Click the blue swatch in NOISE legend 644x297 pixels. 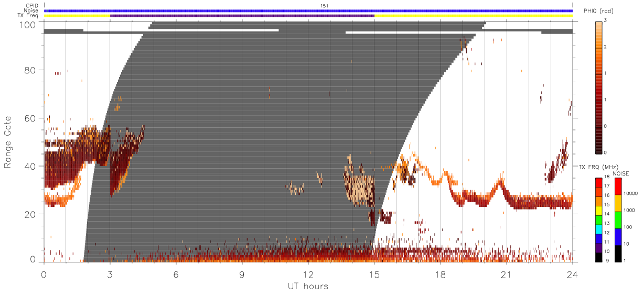[x=618, y=237]
